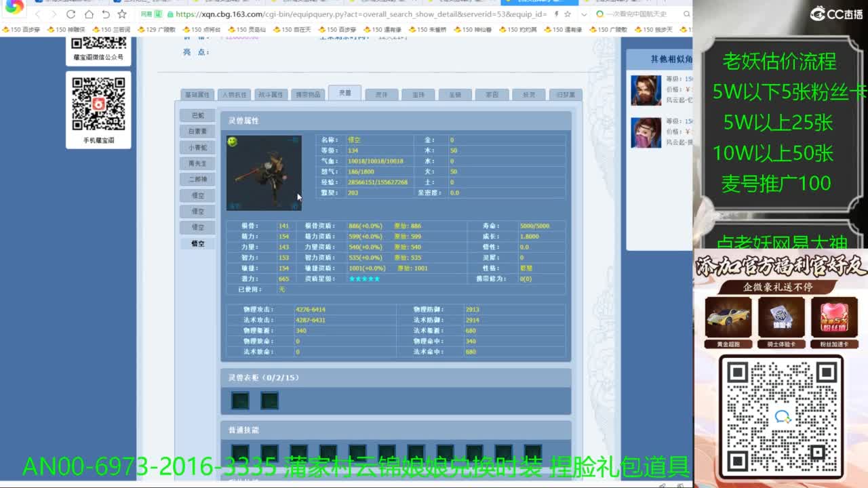
Task: Click the 10W以上50张 text line
Action: tap(773, 153)
